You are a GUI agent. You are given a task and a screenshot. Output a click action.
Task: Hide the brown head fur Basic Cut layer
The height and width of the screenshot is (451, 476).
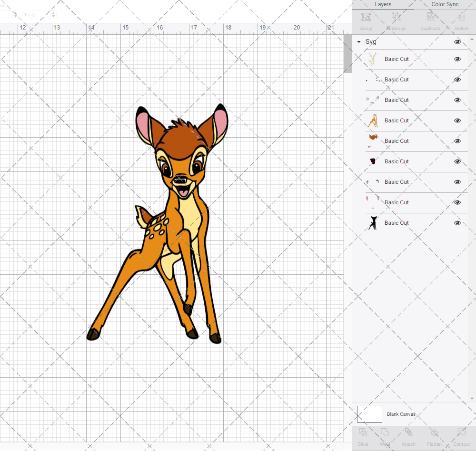coord(457,141)
